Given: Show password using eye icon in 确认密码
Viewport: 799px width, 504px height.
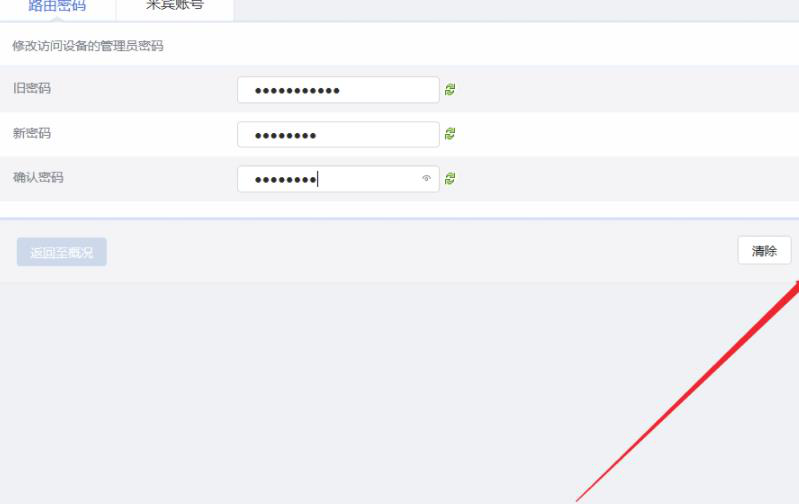Looking at the screenshot, I should pos(427,178).
